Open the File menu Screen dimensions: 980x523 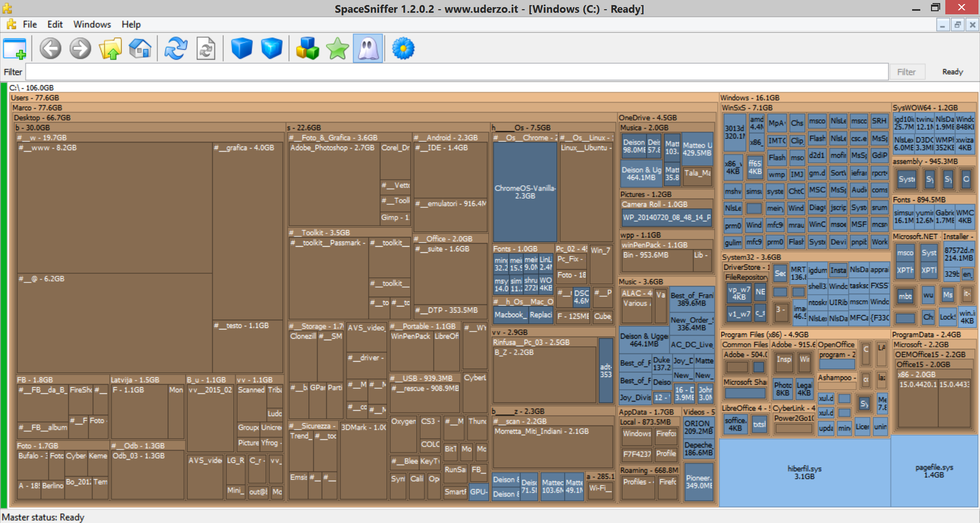pos(30,25)
